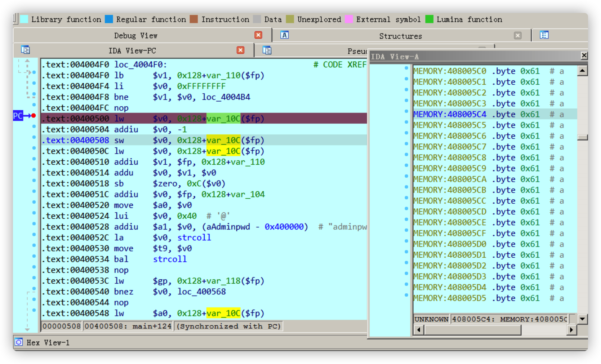Select the highlighted MEMORY:408005C4 row
The image size is (601, 364).
click(x=495, y=114)
